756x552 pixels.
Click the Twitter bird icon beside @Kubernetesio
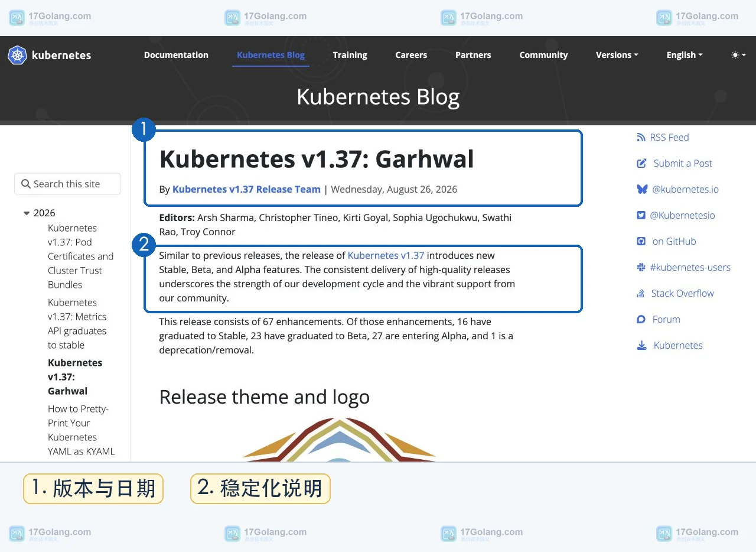(x=641, y=215)
